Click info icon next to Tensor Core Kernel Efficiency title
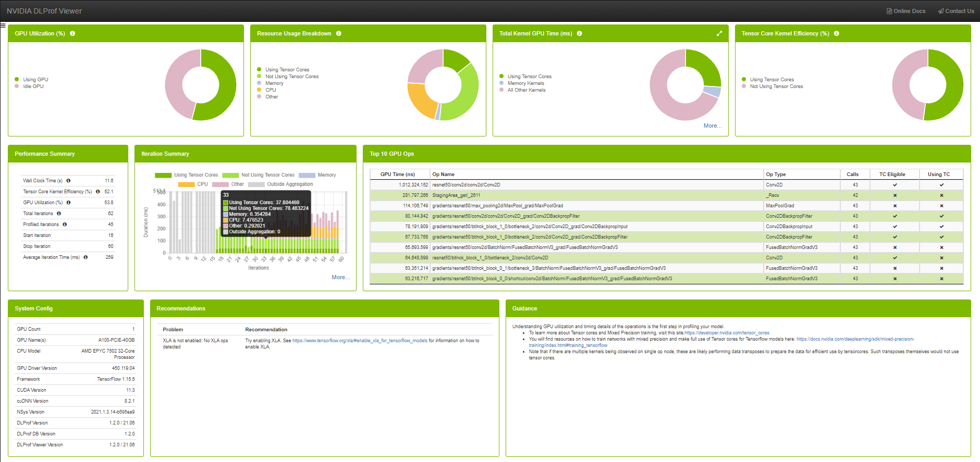The image size is (980, 462). coord(837,33)
